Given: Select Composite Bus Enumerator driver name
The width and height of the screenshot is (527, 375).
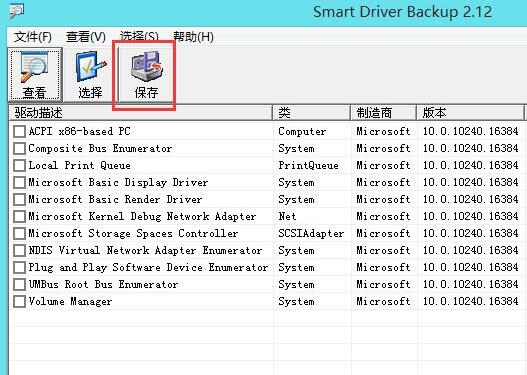Looking at the screenshot, I should 100,149.
